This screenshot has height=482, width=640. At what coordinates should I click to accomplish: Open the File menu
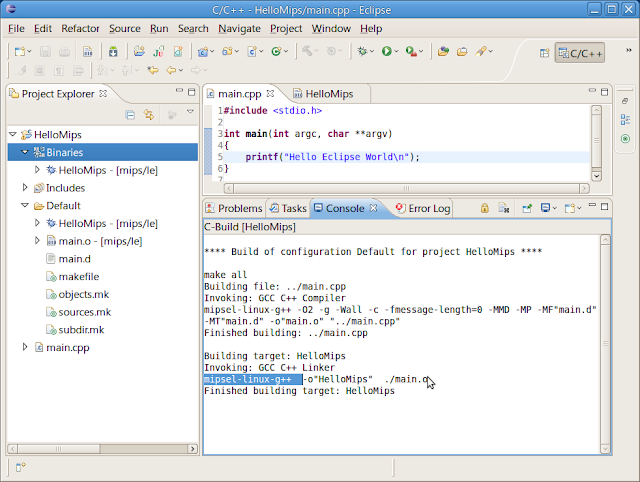[16, 29]
